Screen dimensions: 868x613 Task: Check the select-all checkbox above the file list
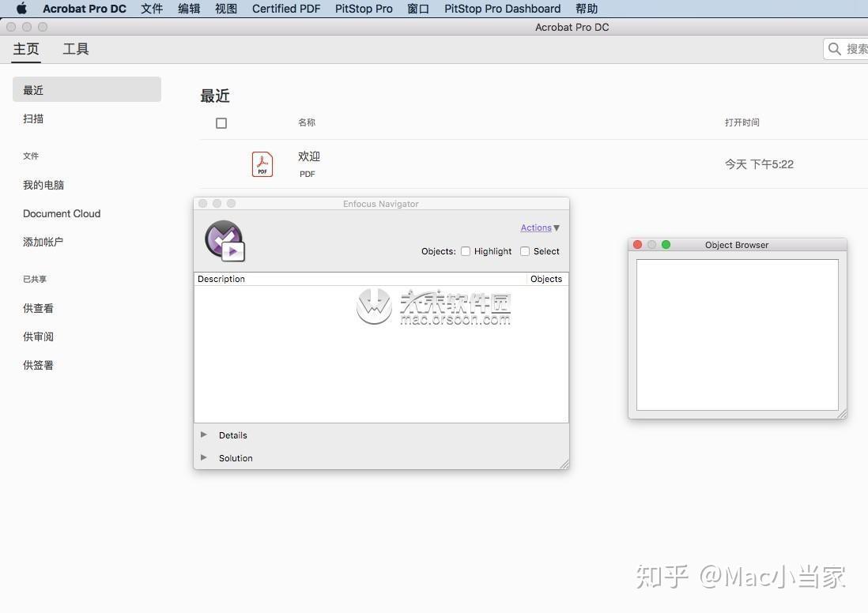pos(221,122)
